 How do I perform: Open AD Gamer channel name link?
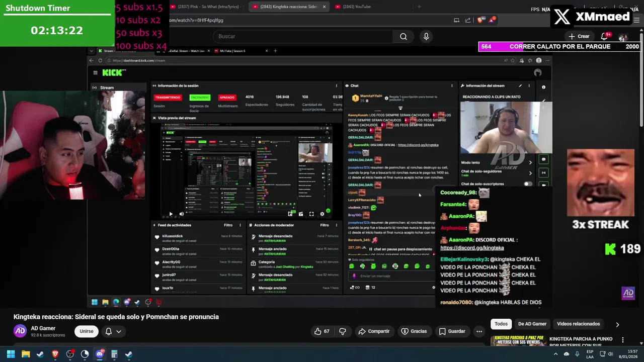point(43,328)
